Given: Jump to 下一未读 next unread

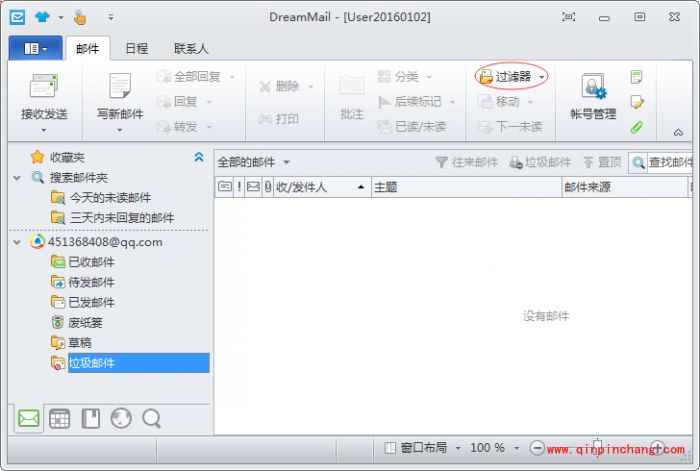Looking at the screenshot, I should coord(510,127).
